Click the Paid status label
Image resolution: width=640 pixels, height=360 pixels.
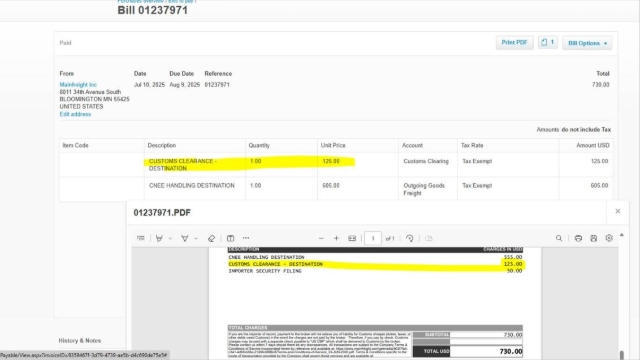65,42
